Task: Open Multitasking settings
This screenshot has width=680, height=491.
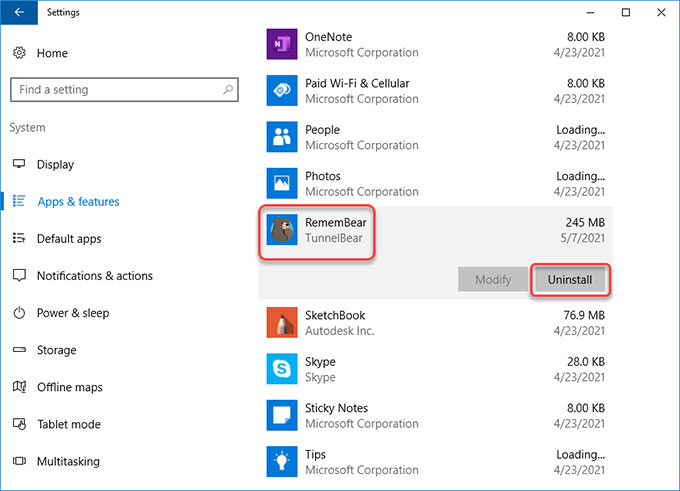Action: coord(68,461)
